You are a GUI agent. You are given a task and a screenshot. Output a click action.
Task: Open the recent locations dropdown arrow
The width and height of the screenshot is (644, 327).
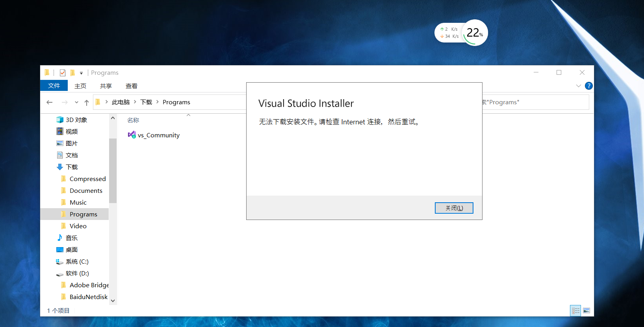[76, 102]
